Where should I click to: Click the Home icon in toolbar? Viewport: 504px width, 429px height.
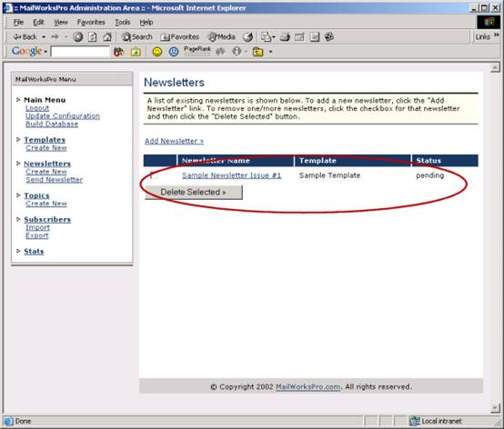(x=107, y=37)
